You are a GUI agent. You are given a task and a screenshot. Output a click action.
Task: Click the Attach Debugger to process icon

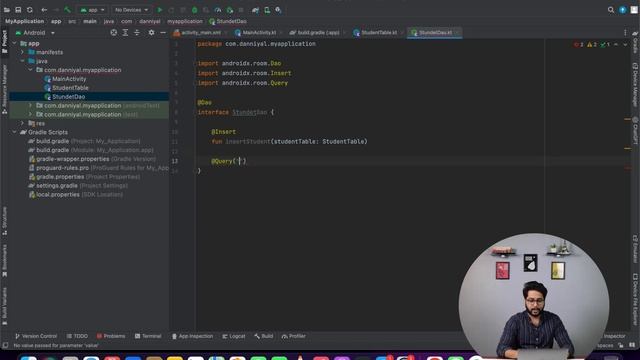(x=230, y=10)
